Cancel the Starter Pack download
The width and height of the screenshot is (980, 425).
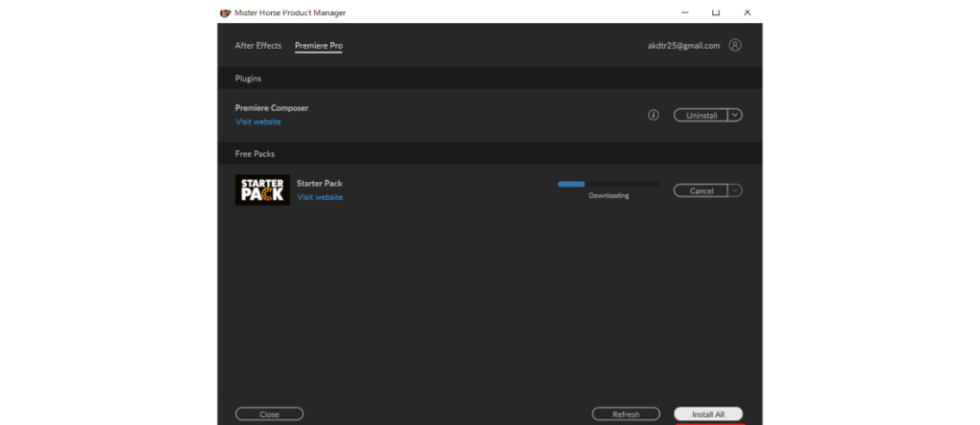coord(701,190)
